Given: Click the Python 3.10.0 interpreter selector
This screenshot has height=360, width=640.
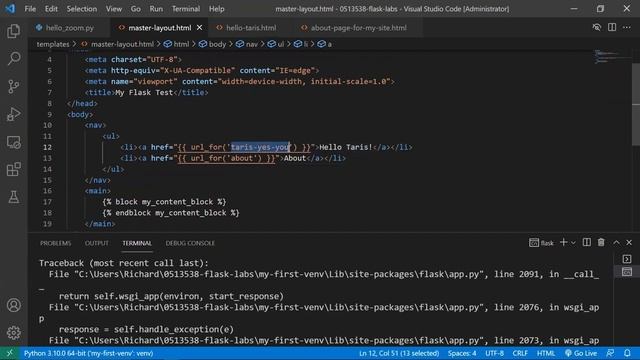Looking at the screenshot, I should point(89,353).
